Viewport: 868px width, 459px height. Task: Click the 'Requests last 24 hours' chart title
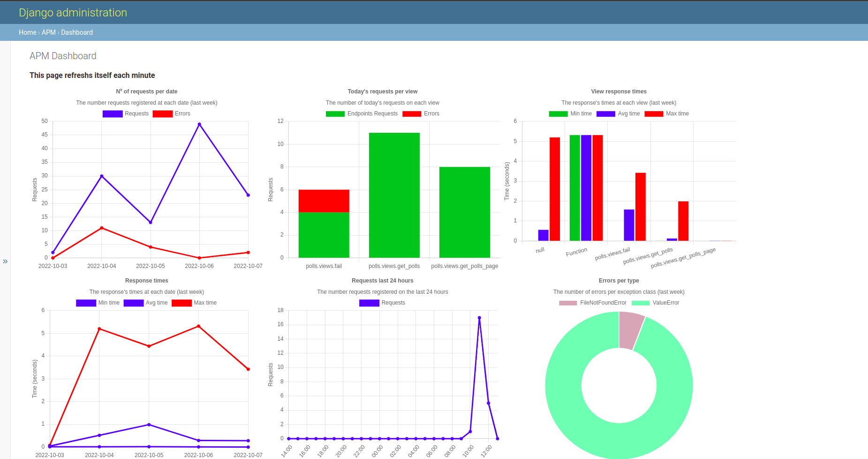click(383, 281)
